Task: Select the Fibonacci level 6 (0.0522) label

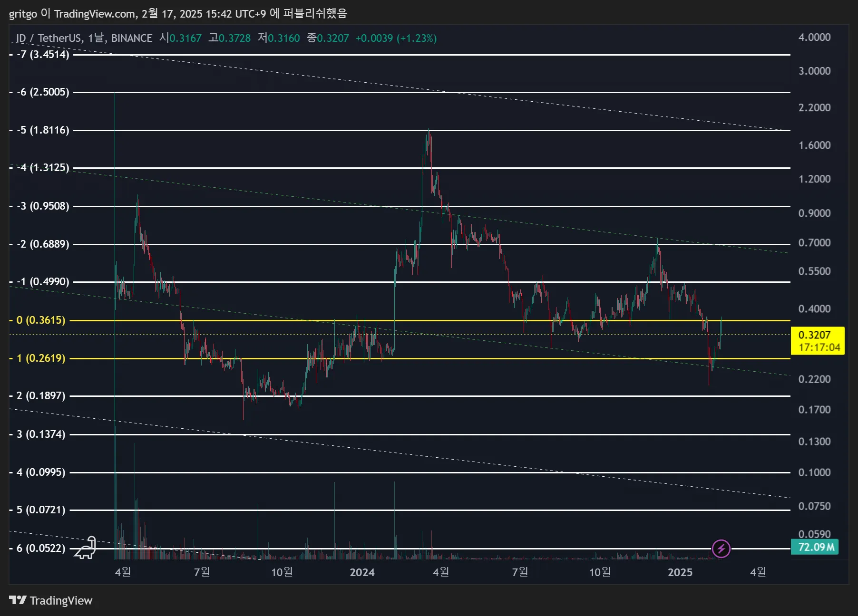Action: (x=41, y=548)
